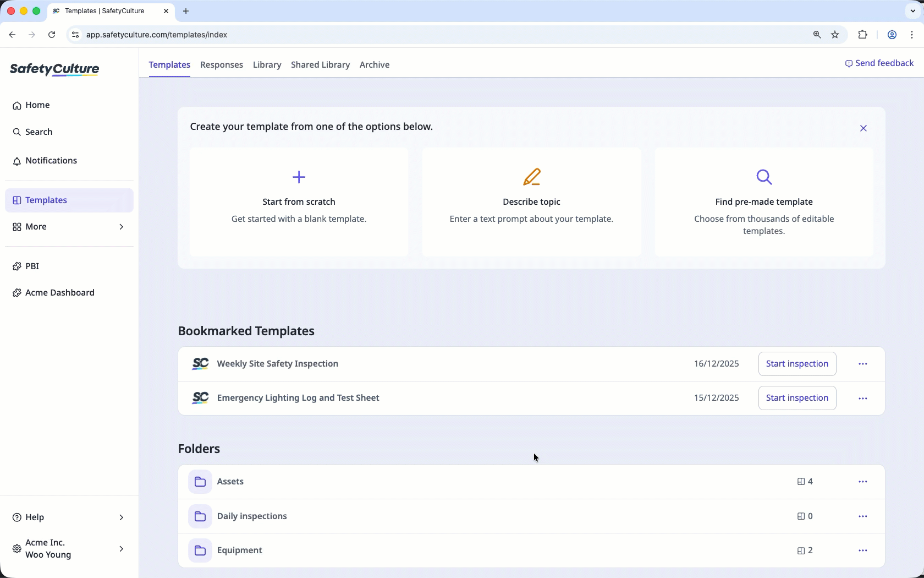Image resolution: width=924 pixels, height=578 pixels.
Task: Open options menu for Emergency Lighting Log
Action: (x=863, y=398)
